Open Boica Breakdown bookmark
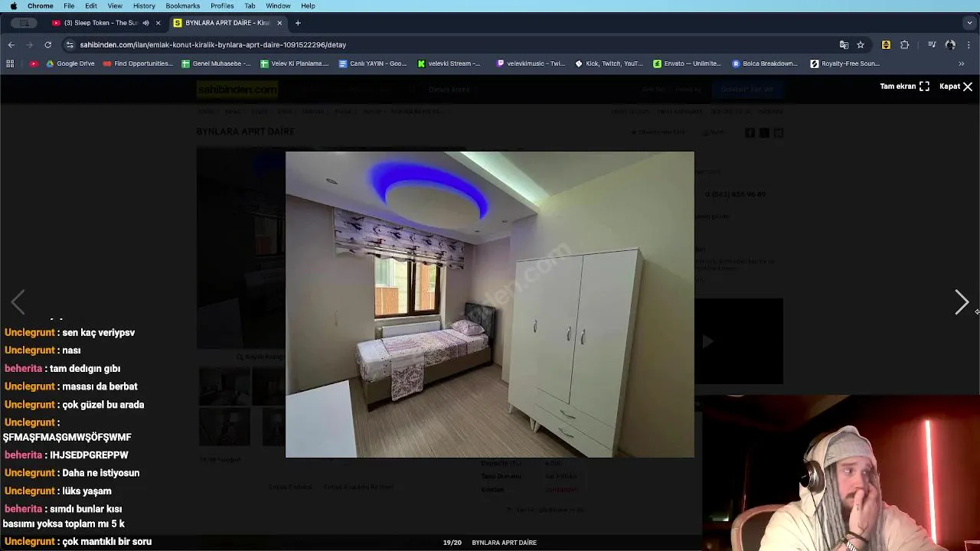The image size is (980, 551). click(x=765, y=64)
